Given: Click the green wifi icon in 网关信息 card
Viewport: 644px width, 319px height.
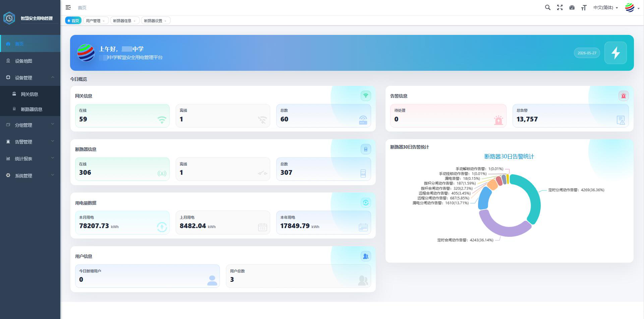Looking at the screenshot, I should coord(366,96).
